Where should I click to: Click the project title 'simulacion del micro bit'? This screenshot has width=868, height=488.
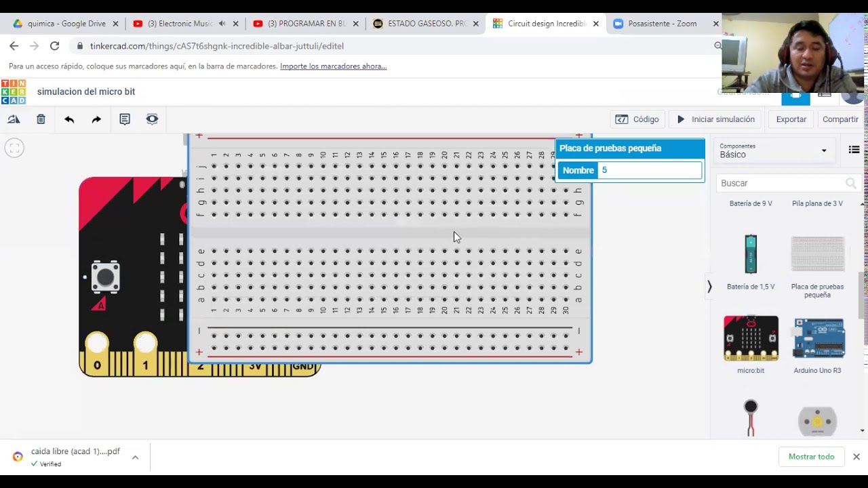click(x=86, y=91)
